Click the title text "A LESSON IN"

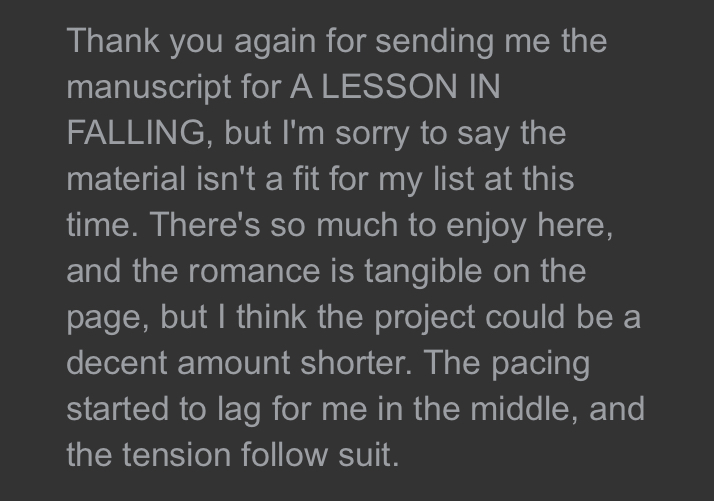click(x=395, y=87)
